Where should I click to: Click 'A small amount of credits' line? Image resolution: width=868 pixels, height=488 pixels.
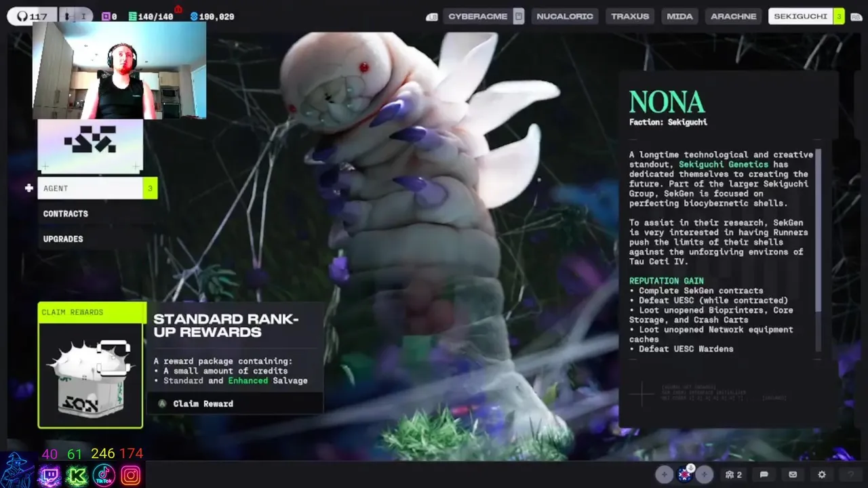[x=220, y=371]
